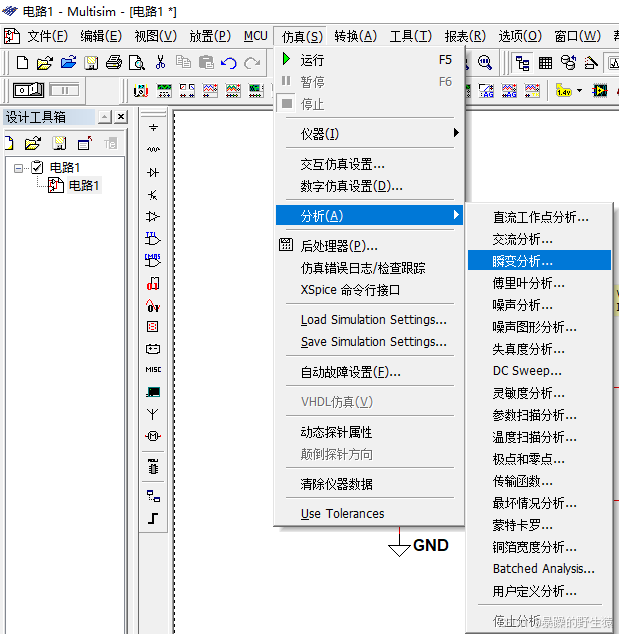
Task: Open 交互仿真设置 menu entry
Action: pos(370,164)
